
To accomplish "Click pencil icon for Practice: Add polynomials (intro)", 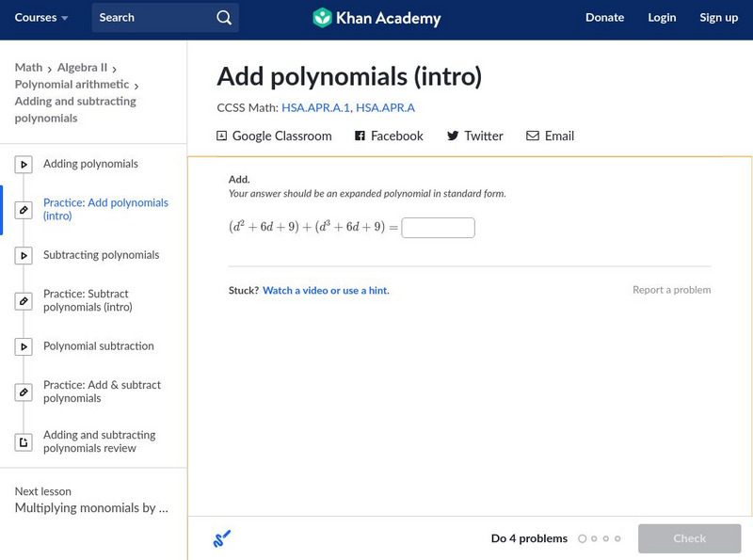I will [24, 210].
